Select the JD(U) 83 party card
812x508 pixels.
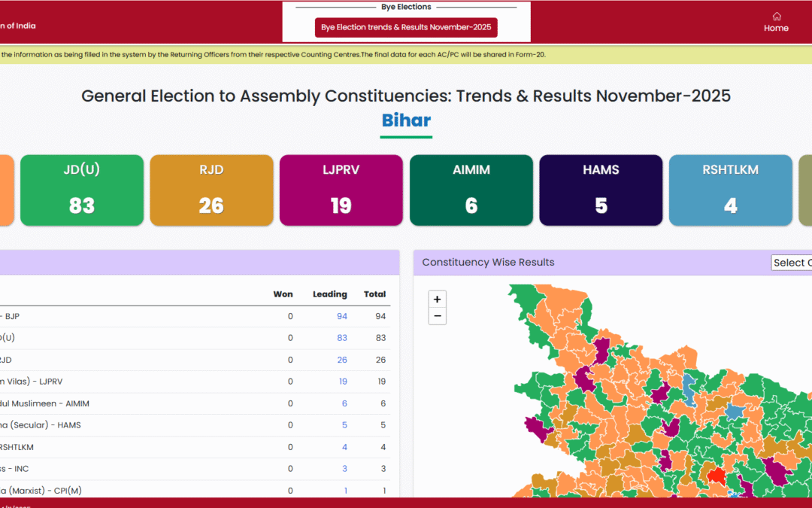click(x=82, y=190)
